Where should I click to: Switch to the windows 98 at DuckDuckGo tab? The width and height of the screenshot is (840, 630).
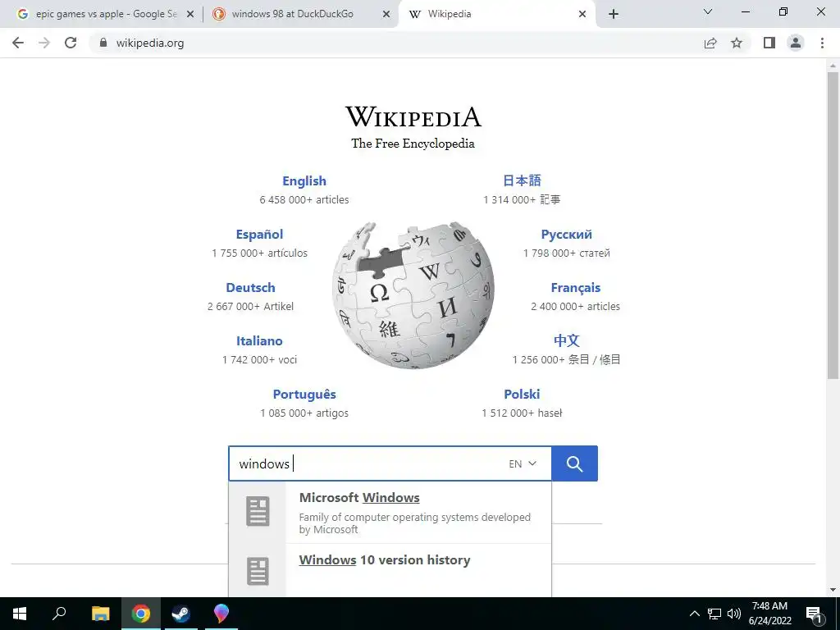[x=300, y=15]
